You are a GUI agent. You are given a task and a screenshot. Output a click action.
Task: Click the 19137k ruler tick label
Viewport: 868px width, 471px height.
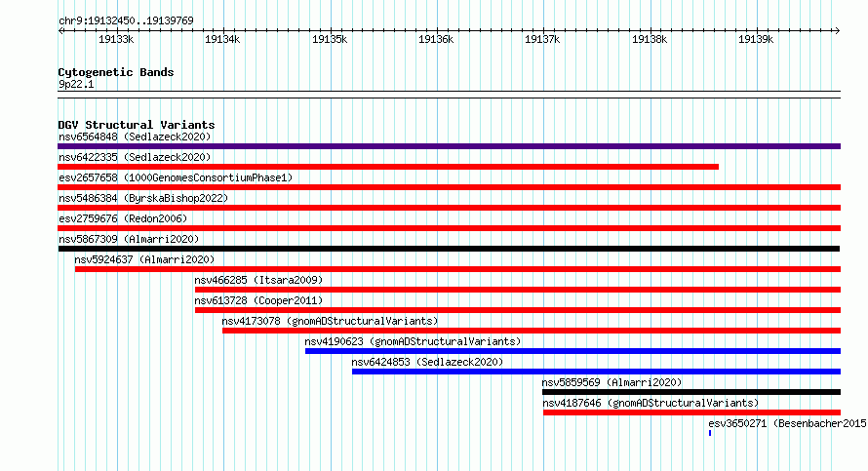[542, 39]
